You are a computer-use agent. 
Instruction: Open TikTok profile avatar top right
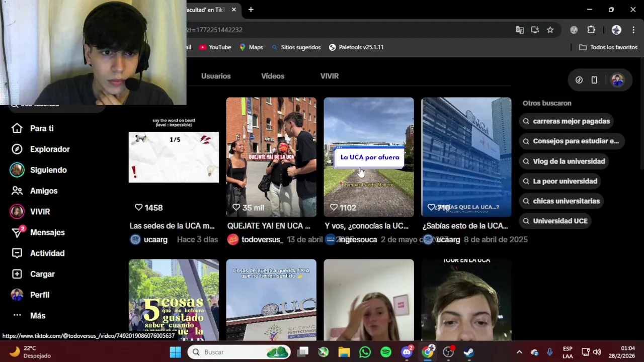(x=617, y=80)
